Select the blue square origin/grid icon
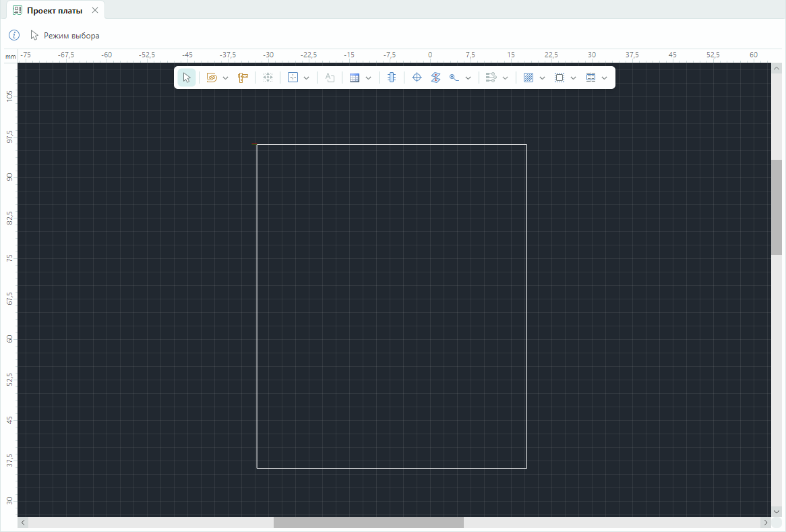 click(x=293, y=78)
